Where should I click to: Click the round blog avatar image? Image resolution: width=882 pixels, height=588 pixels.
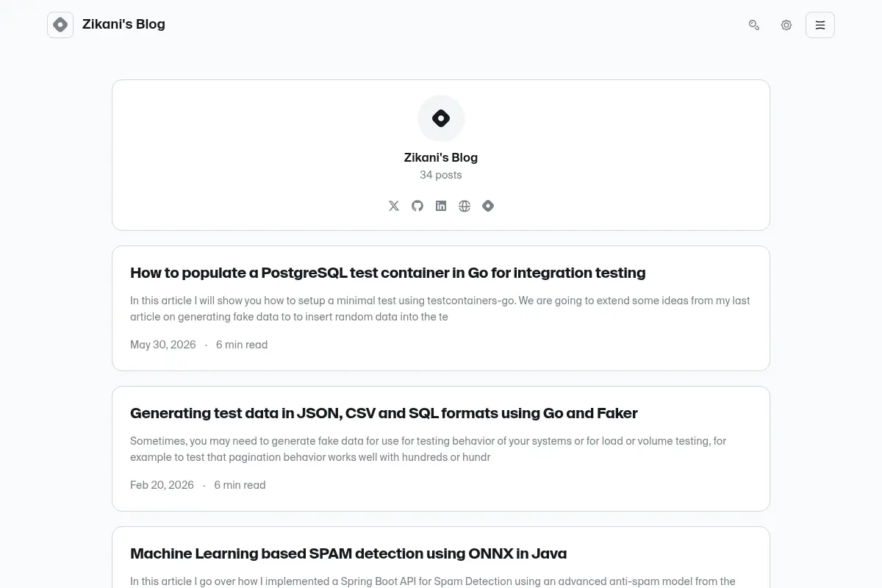click(441, 118)
